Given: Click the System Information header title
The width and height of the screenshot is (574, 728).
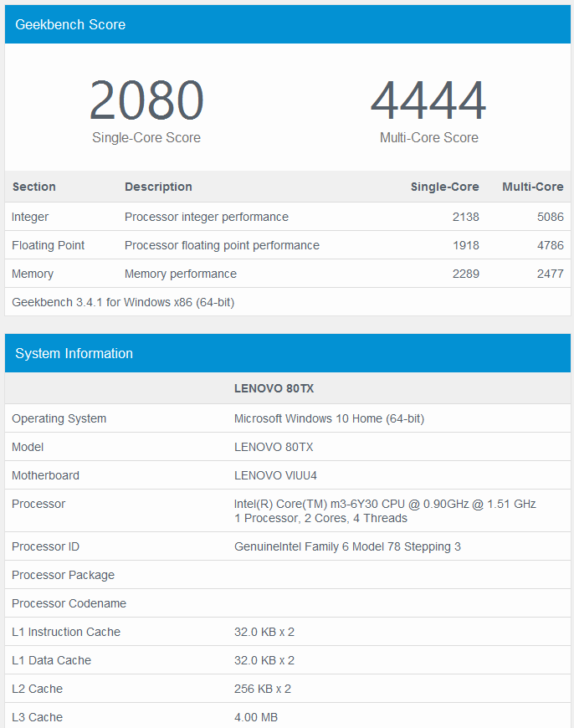Looking at the screenshot, I should coord(74,353).
